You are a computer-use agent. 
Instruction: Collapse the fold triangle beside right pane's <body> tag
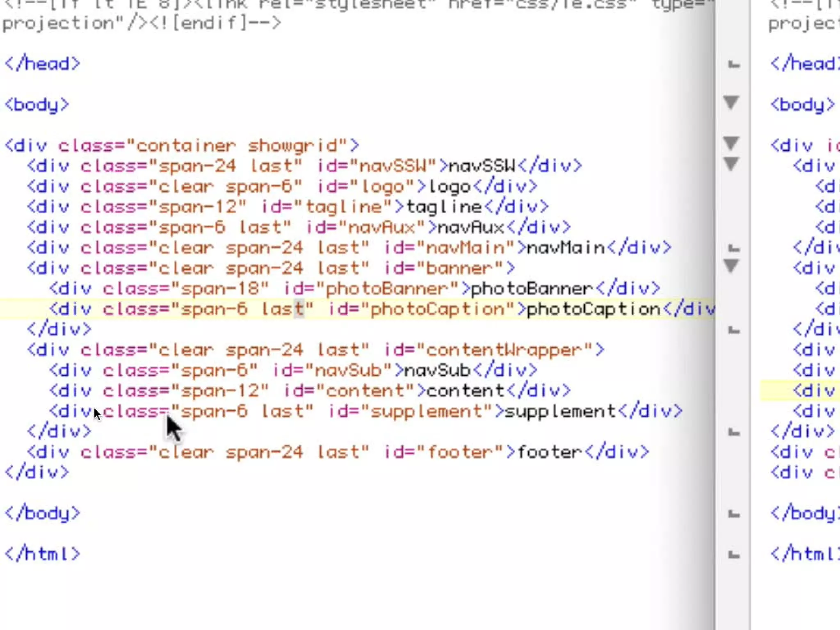coord(731,102)
